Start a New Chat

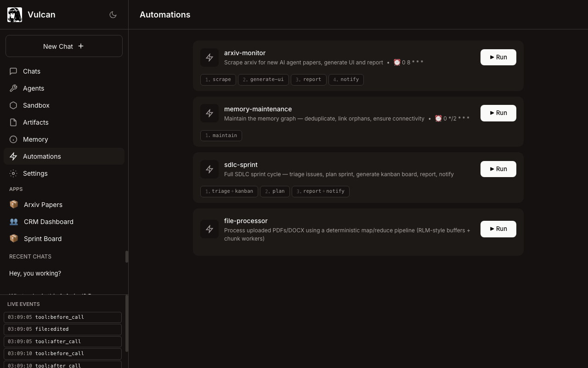point(64,46)
